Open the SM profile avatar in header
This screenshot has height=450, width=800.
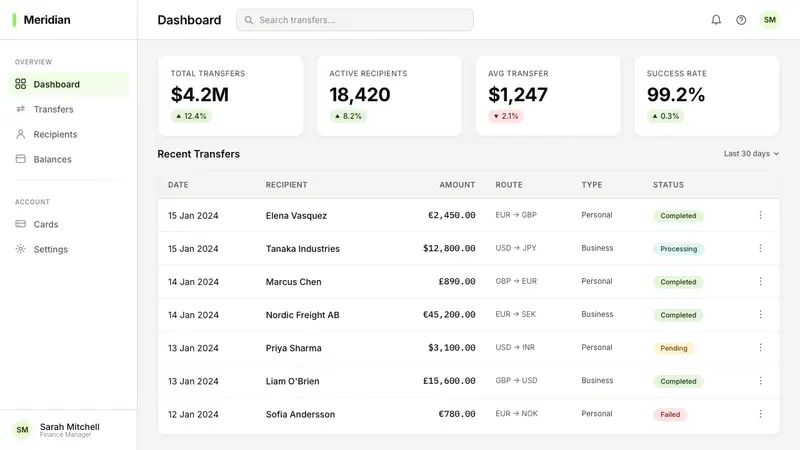click(x=769, y=20)
